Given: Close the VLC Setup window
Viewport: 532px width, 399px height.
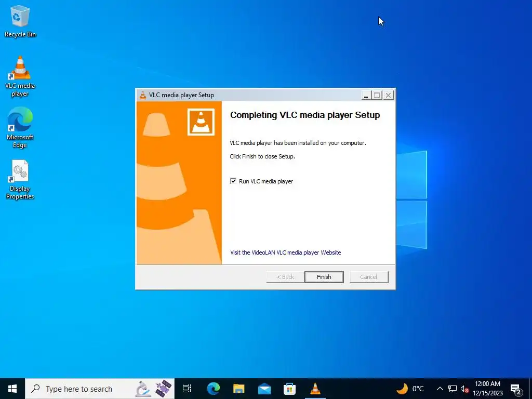Looking at the screenshot, I should coord(389,95).
